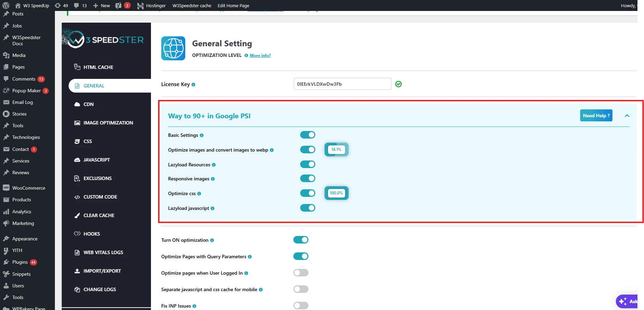Click the Need Help button
Viewport: 644px width, 310px height.
pos(596,116)
